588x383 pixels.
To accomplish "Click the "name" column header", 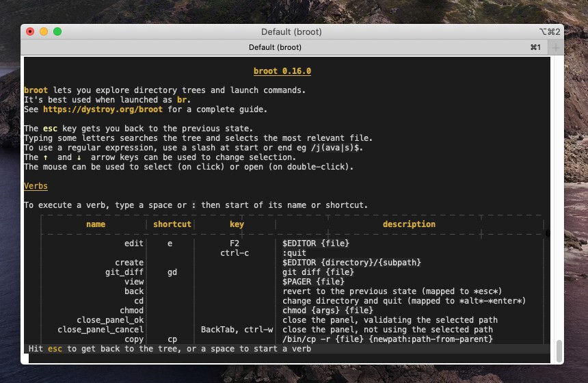I will [96, 224].
